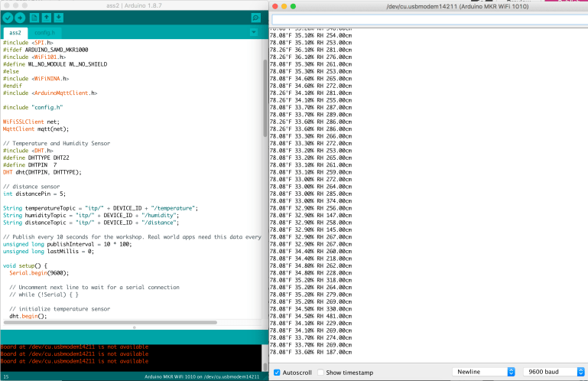Enable the Show timestamp checkbox
The image size is (588, 381).
point(321,372)
